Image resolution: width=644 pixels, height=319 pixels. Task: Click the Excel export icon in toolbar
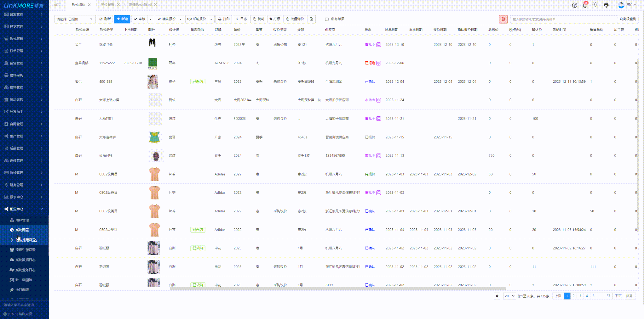coord(311,19)
